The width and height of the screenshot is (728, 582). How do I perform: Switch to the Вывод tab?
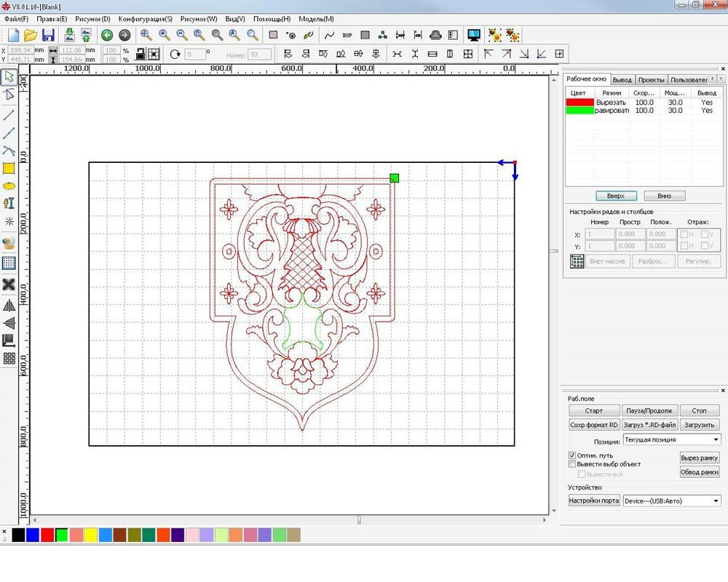(x=622, y=80)
